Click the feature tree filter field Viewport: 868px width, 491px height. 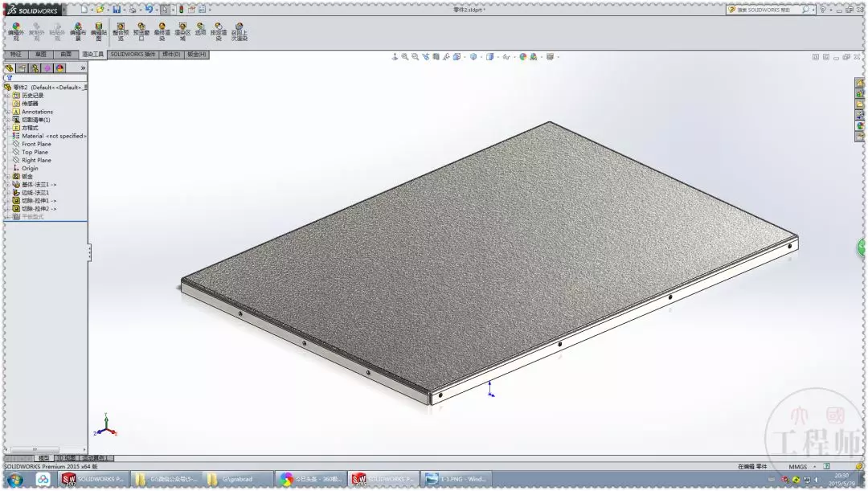(x=45, y=78)
